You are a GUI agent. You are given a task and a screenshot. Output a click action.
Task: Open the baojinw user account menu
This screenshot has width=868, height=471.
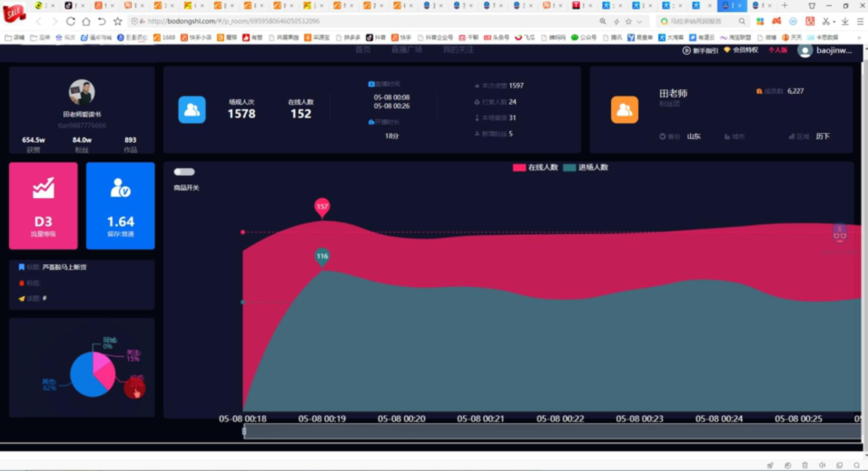point(825,51)
